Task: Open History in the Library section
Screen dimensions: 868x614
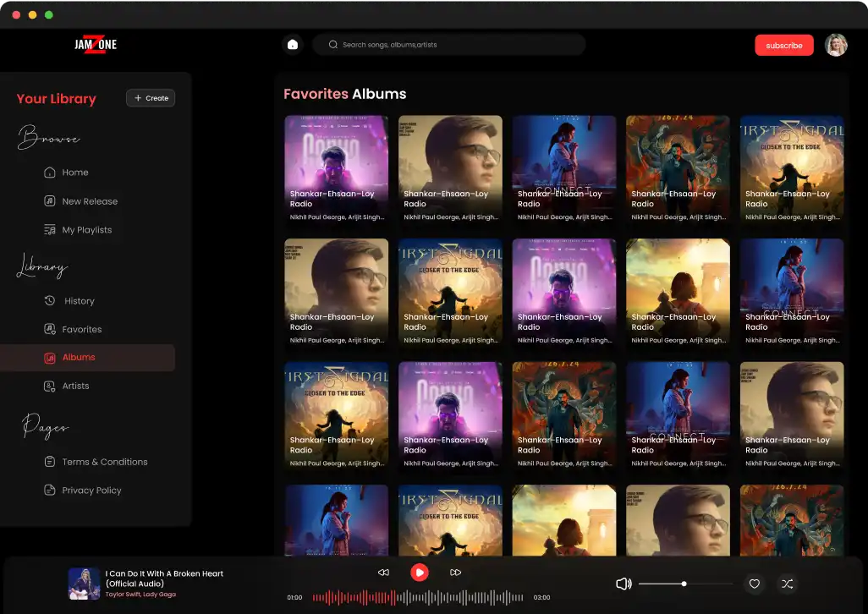Action: click(x=80, y=301)
